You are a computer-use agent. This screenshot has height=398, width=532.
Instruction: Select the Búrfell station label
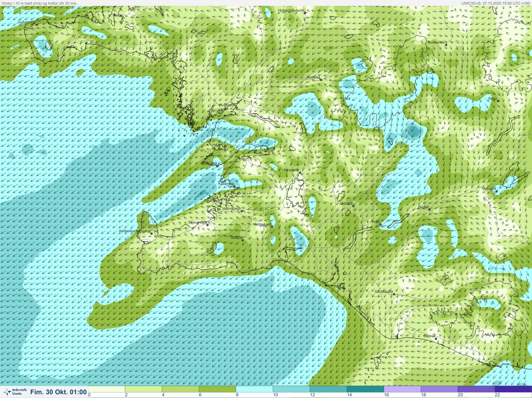click(x=423, y=207)
